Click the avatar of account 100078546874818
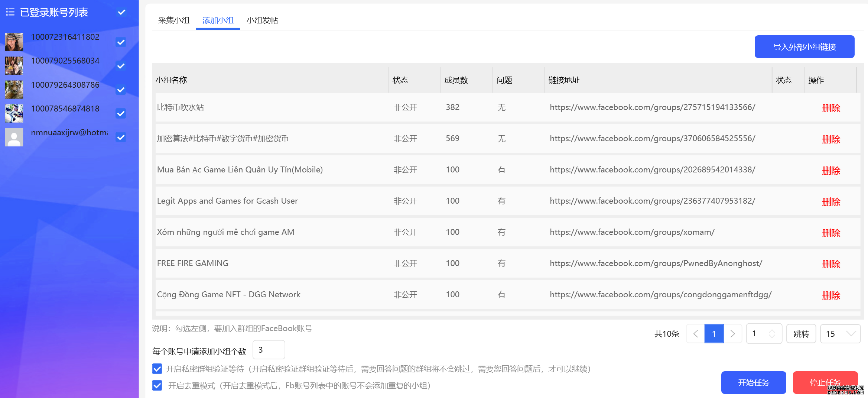The height and width of the screenshot is (398, 868). tap(14, 113)
